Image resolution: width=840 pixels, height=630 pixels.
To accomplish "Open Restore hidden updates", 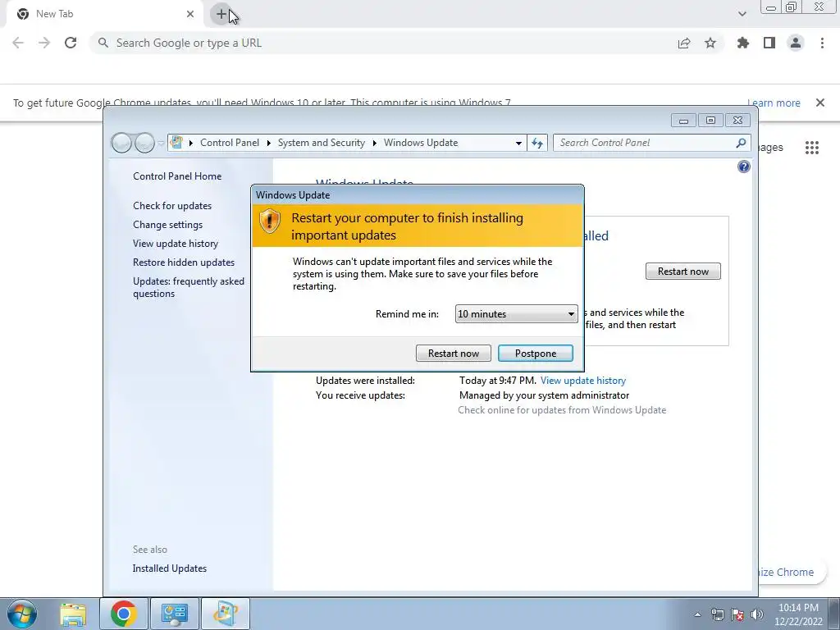I will pyautogui.click(x=184, y=262).
